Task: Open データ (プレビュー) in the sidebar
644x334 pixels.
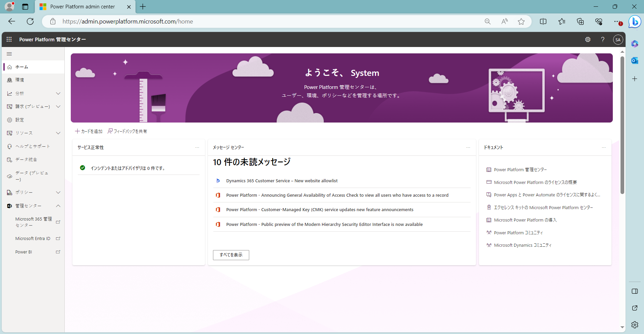Action: tap(34, 176)
